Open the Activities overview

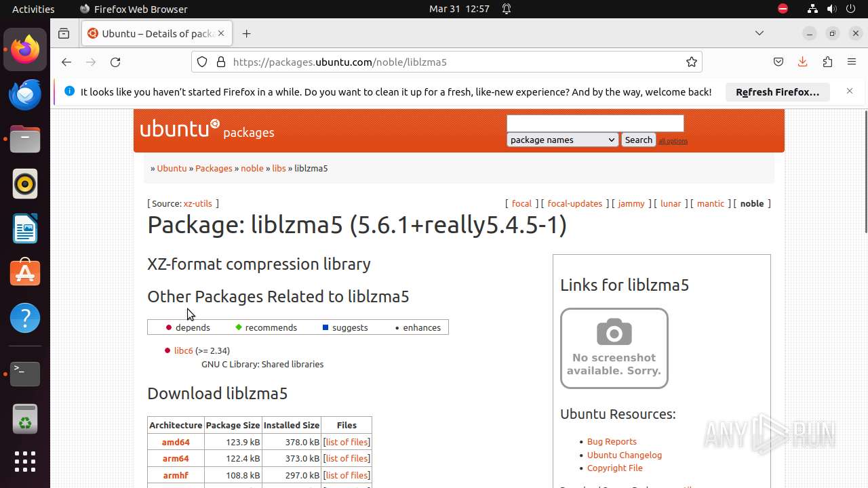pyautogui.click(x=33, y=9)
